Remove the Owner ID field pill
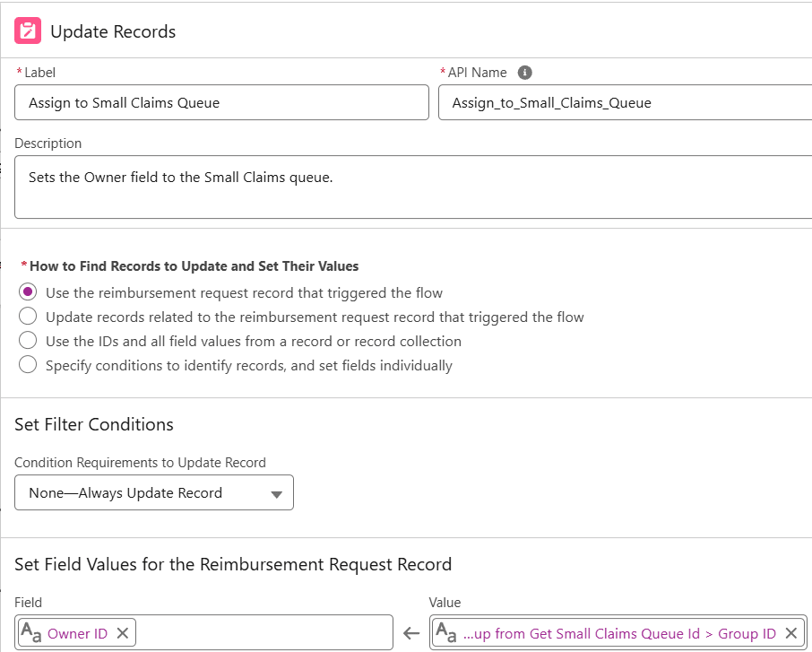This screenshot has width=812, height=652. (123, 633)
